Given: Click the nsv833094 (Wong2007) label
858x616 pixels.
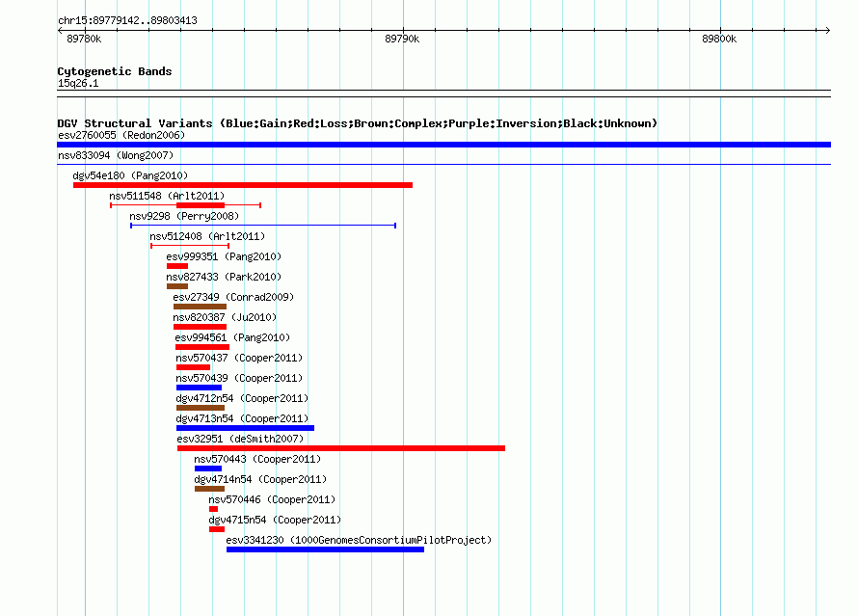Looking at the screenshot, I should [116, 155].
